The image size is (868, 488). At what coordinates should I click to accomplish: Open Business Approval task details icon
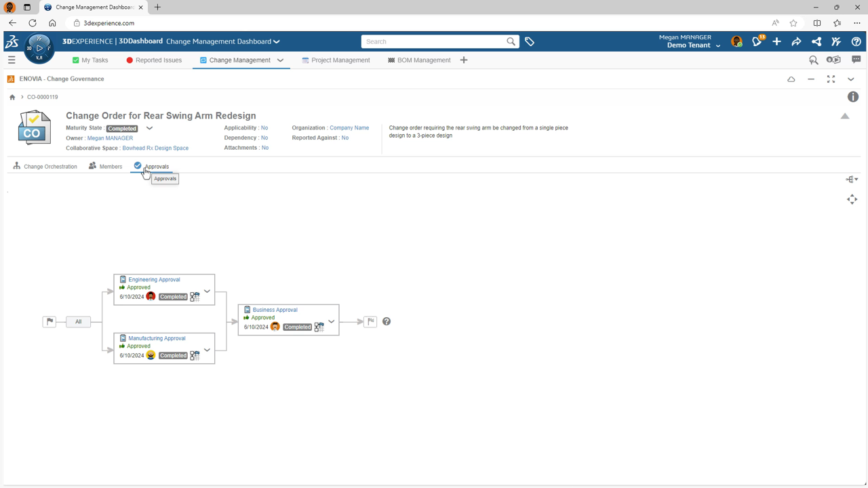point(319,327)
